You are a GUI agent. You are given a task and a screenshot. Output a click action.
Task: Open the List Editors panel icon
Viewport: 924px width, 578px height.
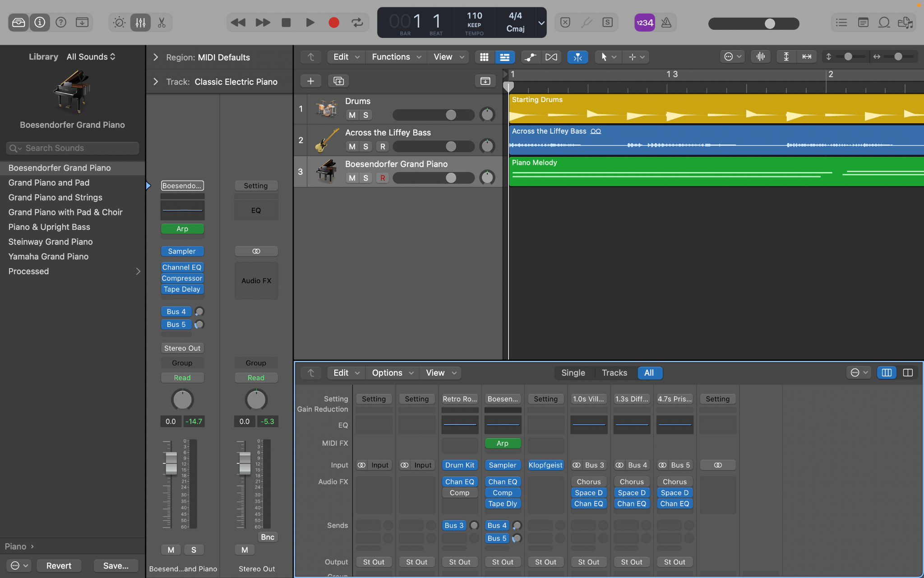(841, 23)
